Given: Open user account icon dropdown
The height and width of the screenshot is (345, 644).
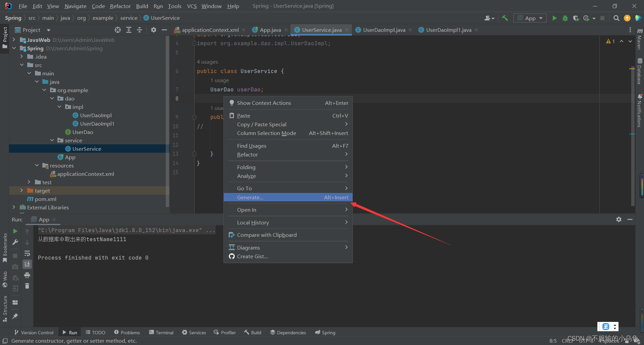Looking at the screenshot, I should click(x=489, y=18).
